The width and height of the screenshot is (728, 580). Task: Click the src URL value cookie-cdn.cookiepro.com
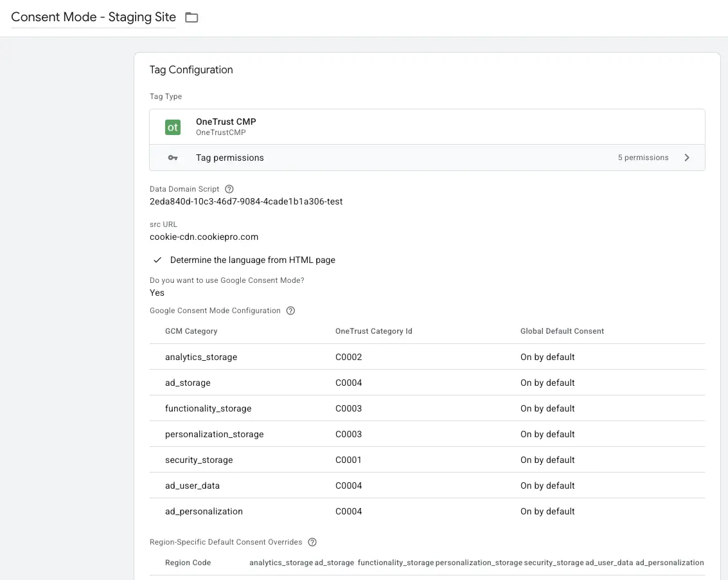(x=204, y=237)
